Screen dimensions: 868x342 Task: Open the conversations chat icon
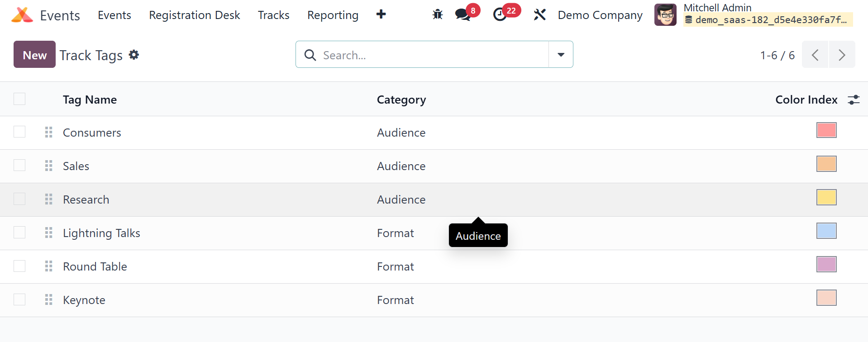[463, 15]
